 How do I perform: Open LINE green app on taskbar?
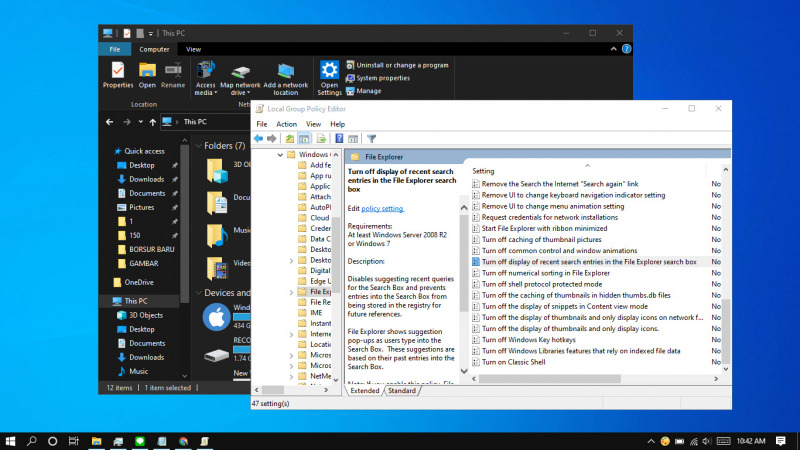(x=140, y=441)
